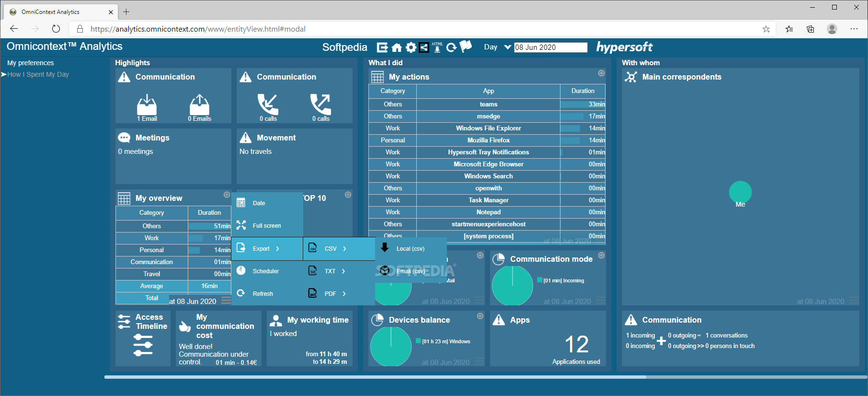Viewport: 868px width, 396px height.
Task: Click the Devices balance pie icon
Action: [377, 320]
